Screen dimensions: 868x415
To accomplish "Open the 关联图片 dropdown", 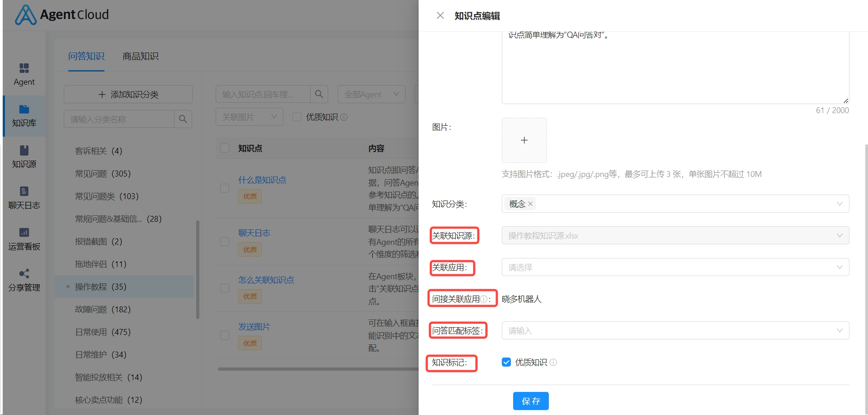I will click(250, 117).
